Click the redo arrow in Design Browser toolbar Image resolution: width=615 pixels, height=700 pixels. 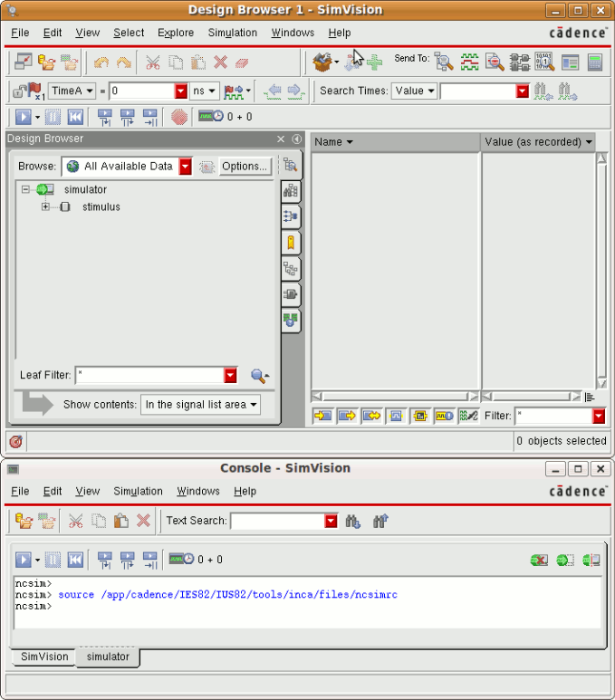[124, 62]
